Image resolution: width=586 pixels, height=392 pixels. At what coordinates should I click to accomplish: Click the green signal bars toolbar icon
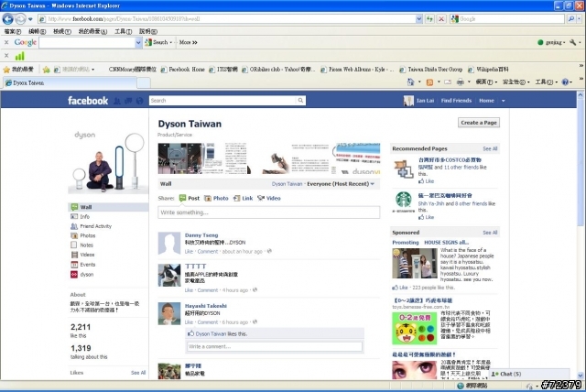[x=19, y=56]
